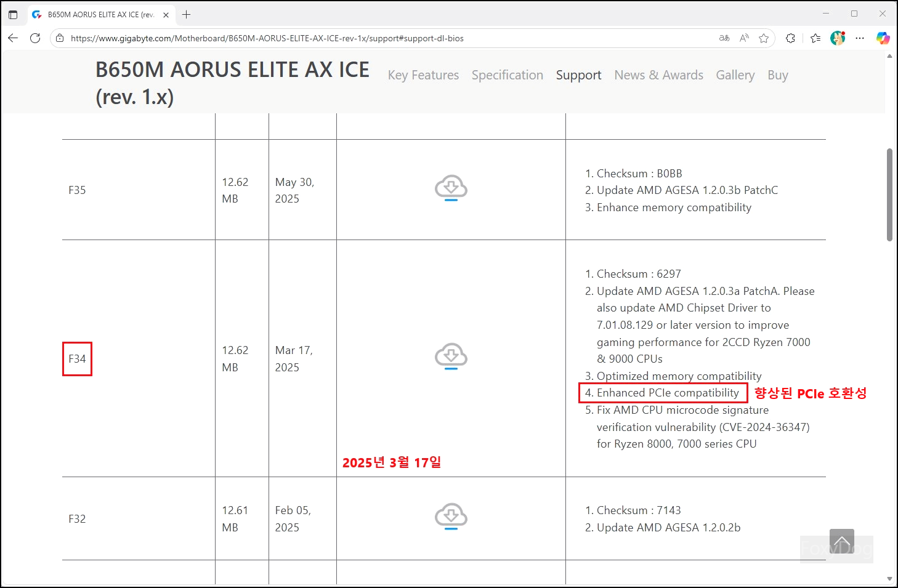This screenshot has height=588, width=898.
Task: Select Enhance memory compatibility text
Action: 674,207
